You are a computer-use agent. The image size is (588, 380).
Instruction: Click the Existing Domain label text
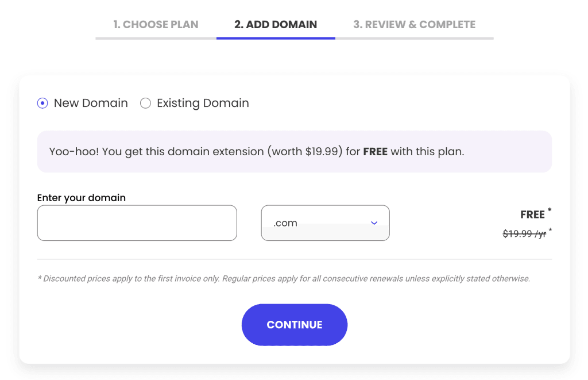click(203, 103)
